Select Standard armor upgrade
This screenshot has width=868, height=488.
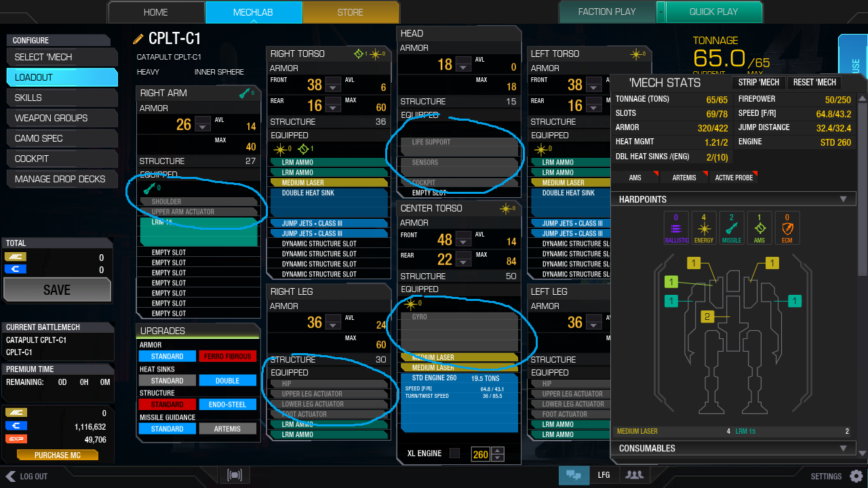[x=167, y=357]
